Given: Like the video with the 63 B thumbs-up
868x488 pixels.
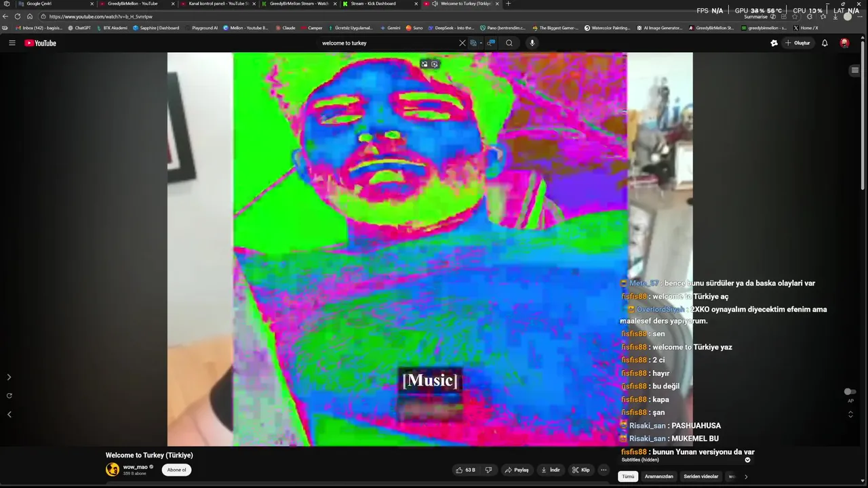Looking at the screenshot, I should [465, 470].
